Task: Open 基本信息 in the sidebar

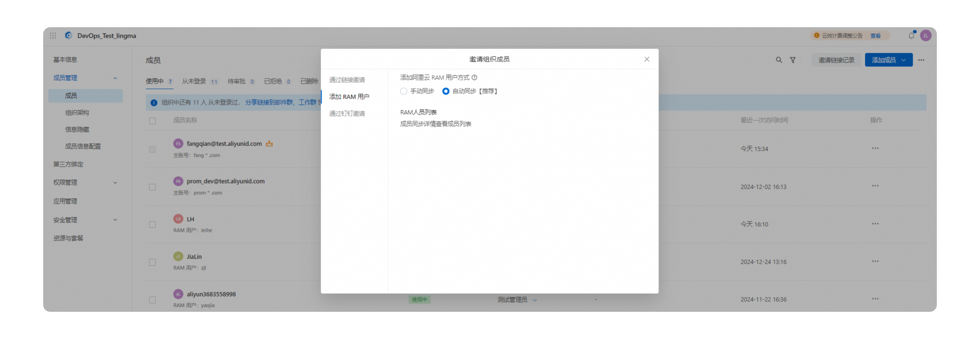Action: pyautogui.click(x=65, y=60)
